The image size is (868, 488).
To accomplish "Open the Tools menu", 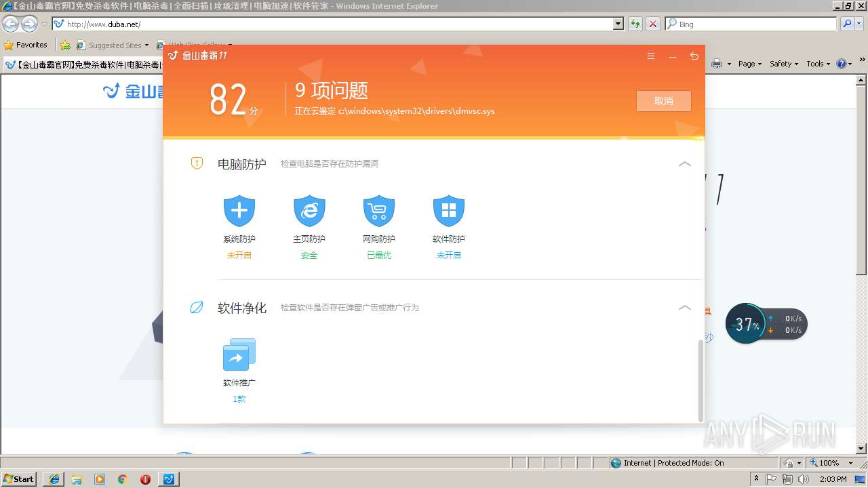I will pos(818,64).
